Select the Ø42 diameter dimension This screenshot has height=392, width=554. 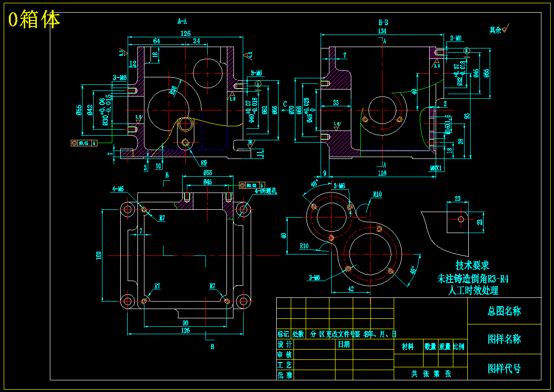point(90,110)
